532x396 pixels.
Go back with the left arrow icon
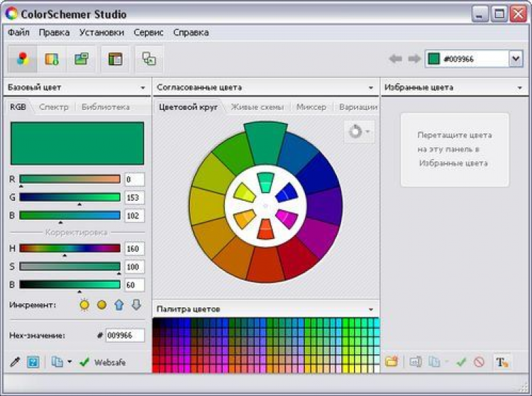click(396, 59)
